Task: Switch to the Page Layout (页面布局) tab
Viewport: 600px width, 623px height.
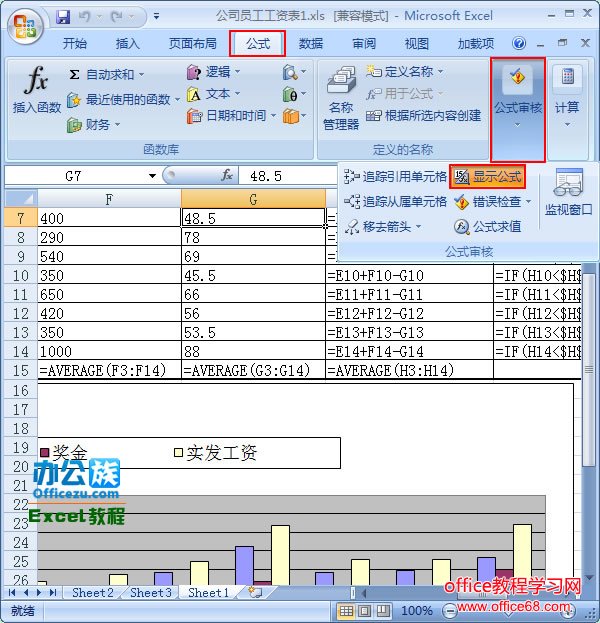Action: [x=193, y=43]
